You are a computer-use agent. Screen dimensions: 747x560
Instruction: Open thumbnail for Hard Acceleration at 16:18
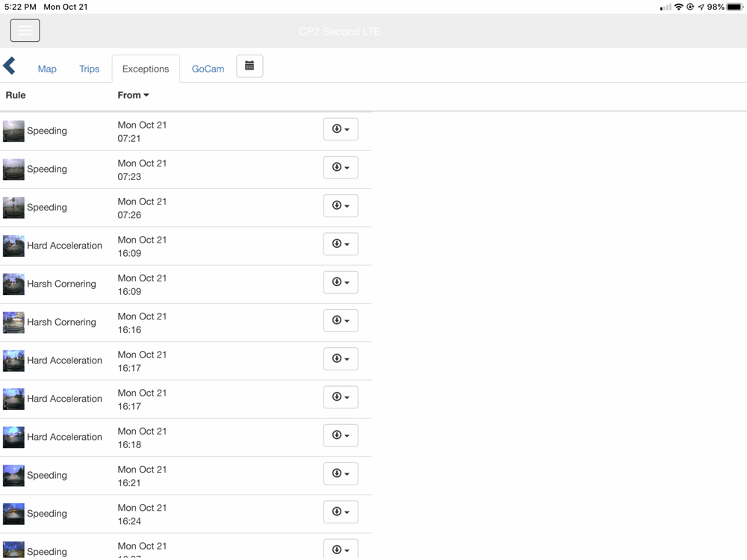13,437
